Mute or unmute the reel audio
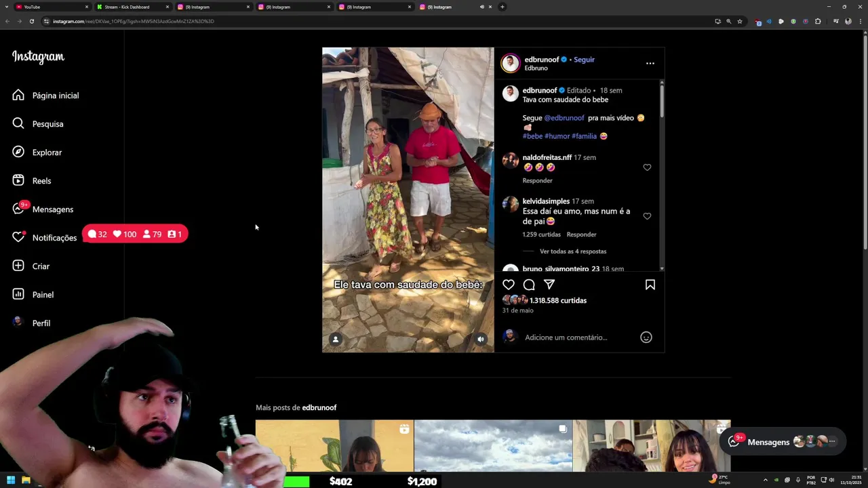 pyautogui.click(x=481, y=340)
